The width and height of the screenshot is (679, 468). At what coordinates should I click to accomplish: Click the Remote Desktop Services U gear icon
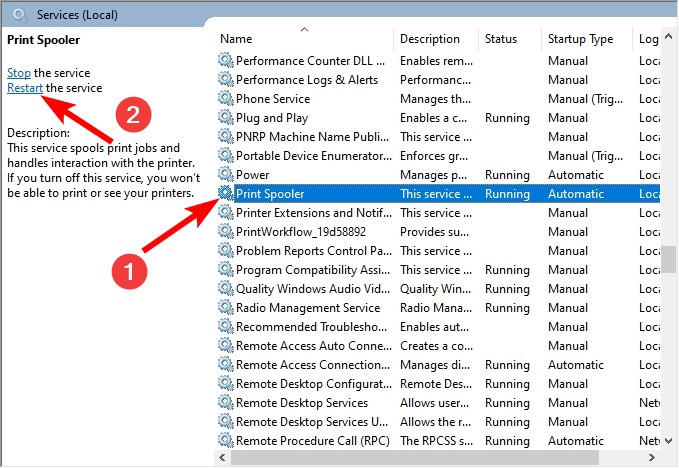[226, 421]
